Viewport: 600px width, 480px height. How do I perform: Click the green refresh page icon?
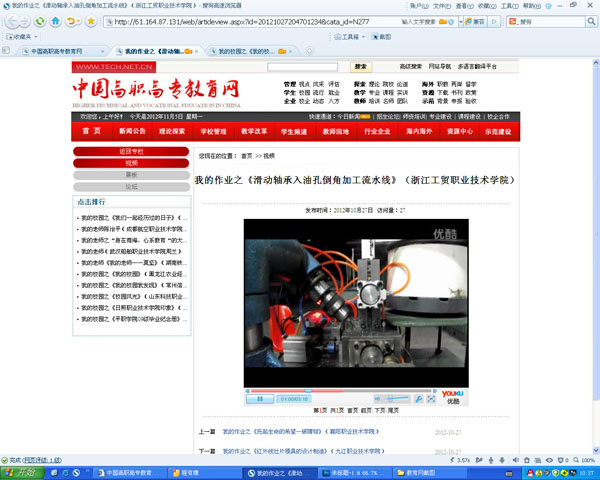coord(40,21)
